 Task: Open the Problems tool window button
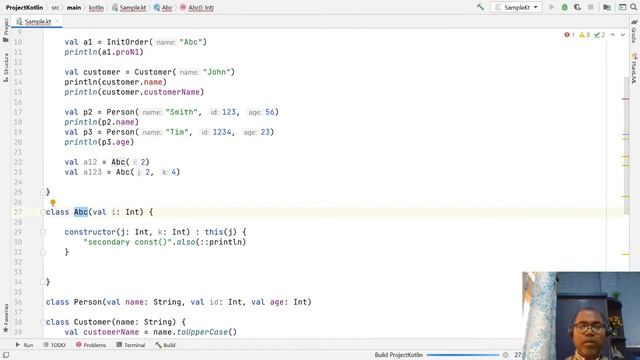pos(91,345)
